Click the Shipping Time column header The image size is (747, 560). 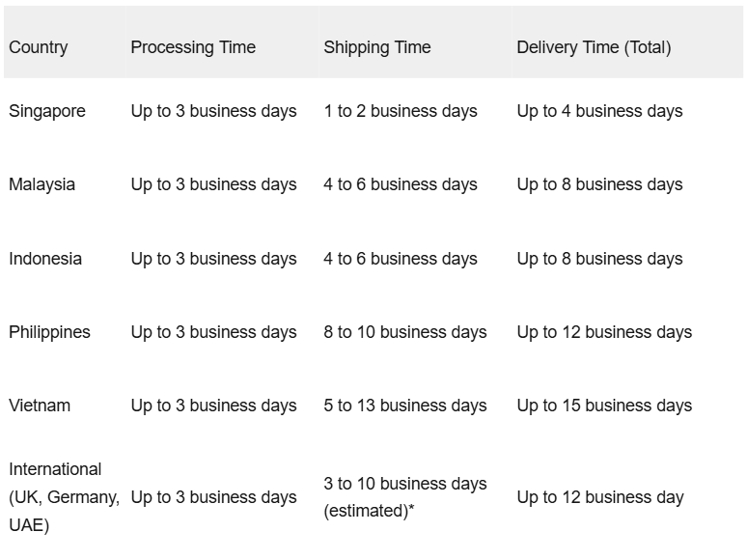[376, 47]
